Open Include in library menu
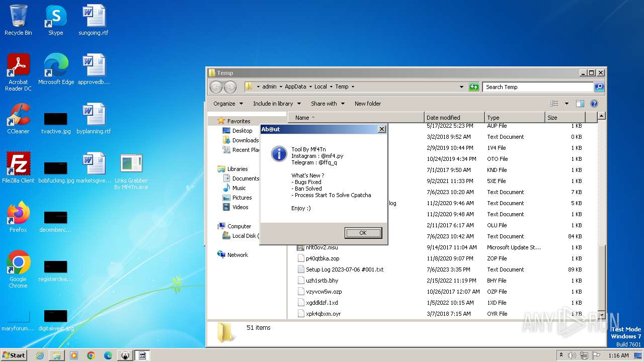This screenshot has width=644, height=362. coord(277,104)
